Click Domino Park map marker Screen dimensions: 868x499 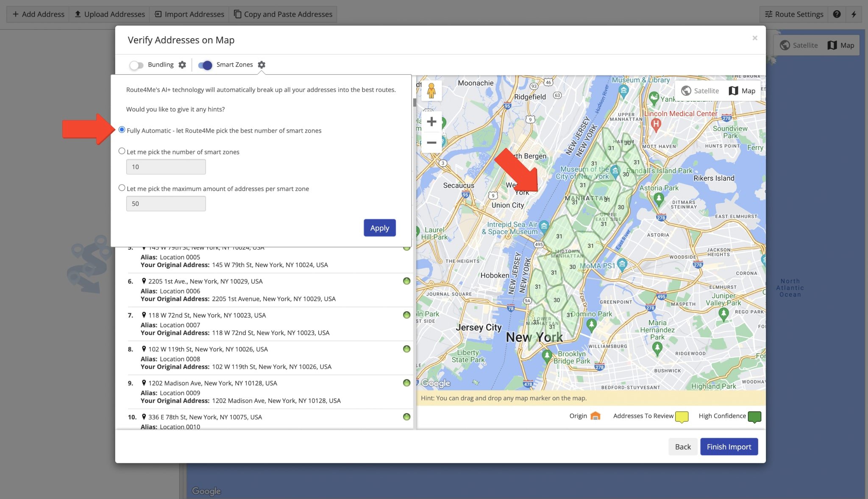click(592, 325)
